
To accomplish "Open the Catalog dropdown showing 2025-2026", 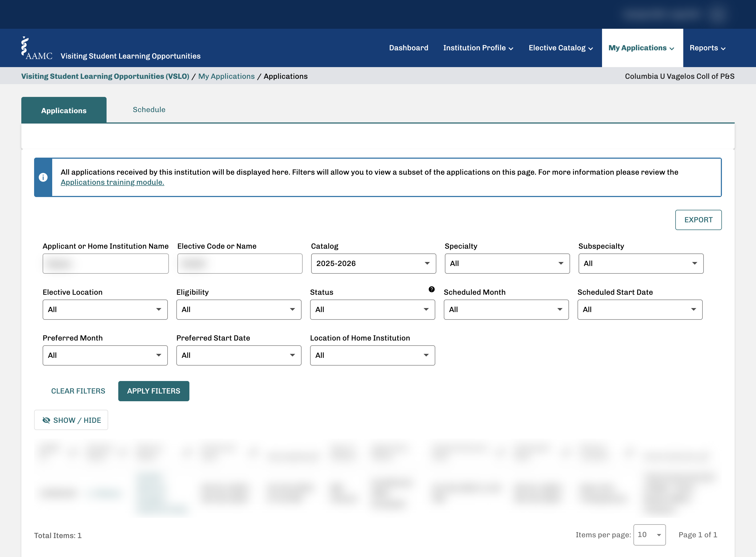I will [x=373, y=263].
